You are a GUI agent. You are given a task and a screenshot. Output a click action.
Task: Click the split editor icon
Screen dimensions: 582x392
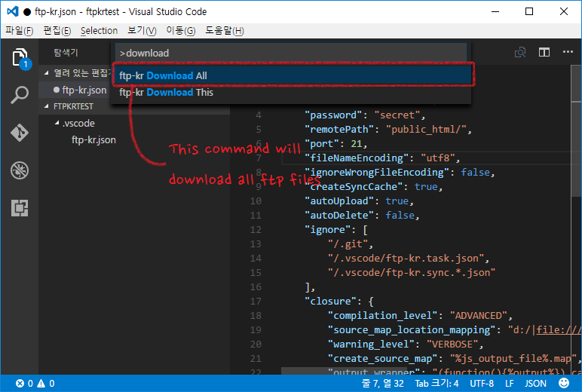pyautogui.click(x=544, y=52)
